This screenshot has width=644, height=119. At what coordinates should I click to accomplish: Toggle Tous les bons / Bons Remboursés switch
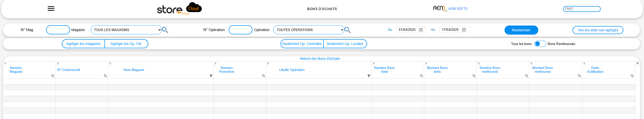point(540,44)
